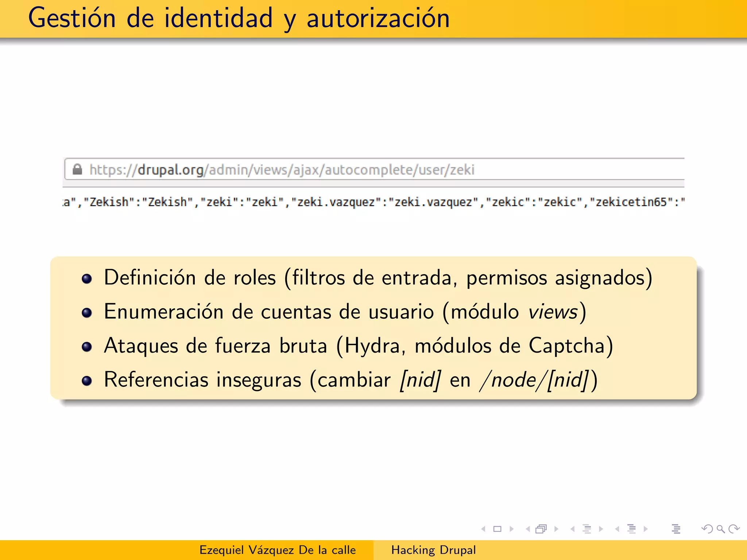Click the italic word views
Screen dimensions: 747x560
(x=553, y=312)
